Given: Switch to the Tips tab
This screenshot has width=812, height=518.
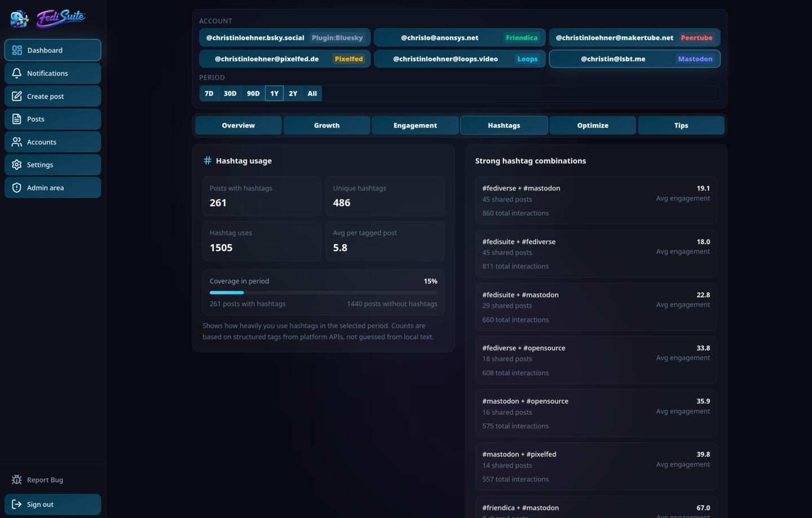Looking at the screenshot, I should click(681, 125).
